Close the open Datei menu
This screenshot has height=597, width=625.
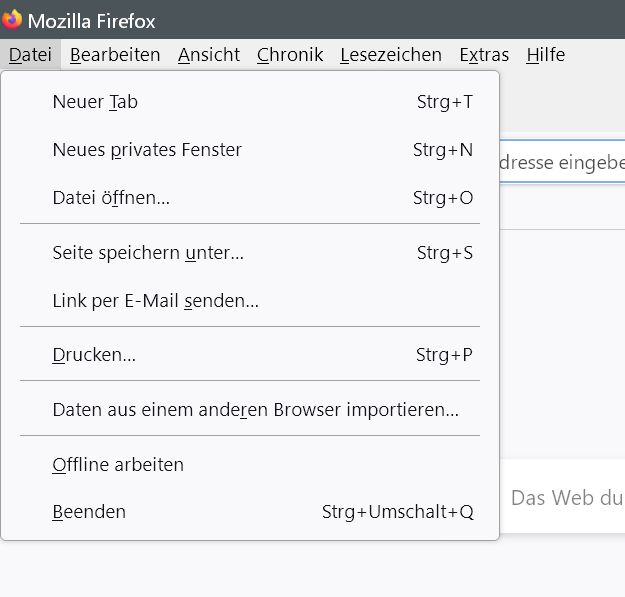tap(30, 55)
